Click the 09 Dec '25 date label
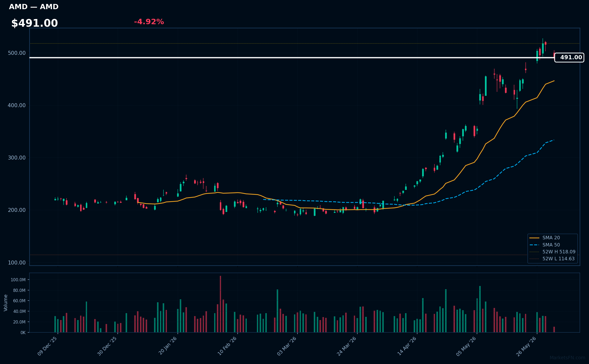The image size is (589, 364). point(47,346)
